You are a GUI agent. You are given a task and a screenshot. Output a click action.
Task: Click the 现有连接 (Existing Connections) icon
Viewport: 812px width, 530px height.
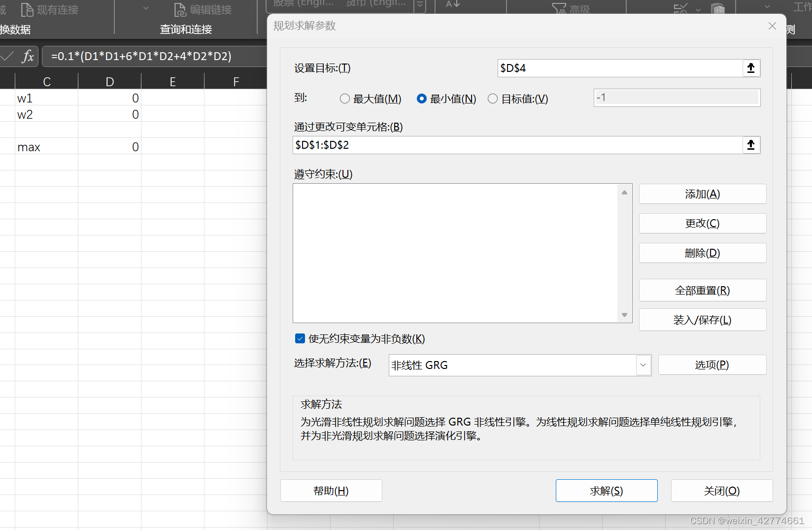click(49, 9)
